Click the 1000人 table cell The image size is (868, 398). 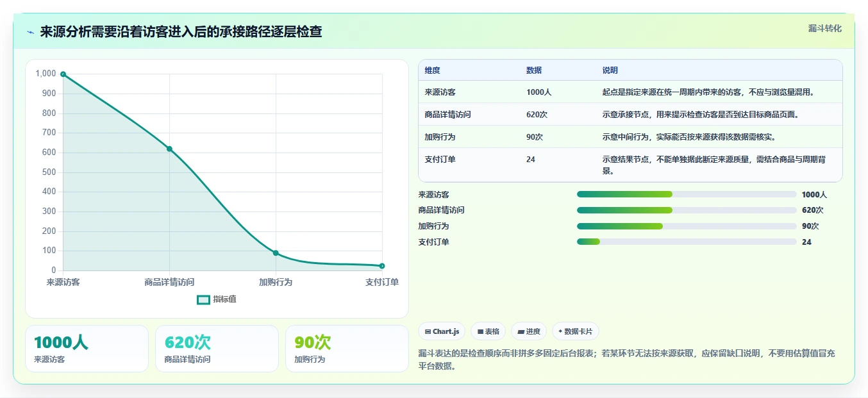[538, 92]
